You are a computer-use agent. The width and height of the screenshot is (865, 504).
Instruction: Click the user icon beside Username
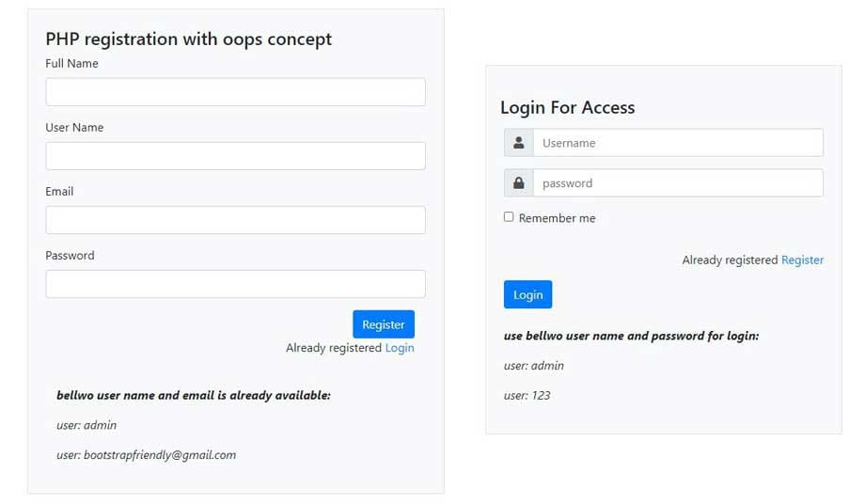point(518,143)
